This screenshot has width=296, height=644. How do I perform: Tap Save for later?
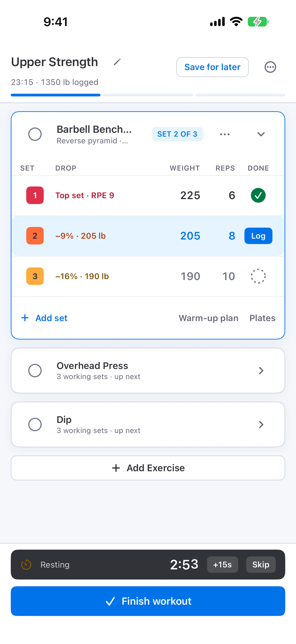pyautogui.click(x=212, y=67)
